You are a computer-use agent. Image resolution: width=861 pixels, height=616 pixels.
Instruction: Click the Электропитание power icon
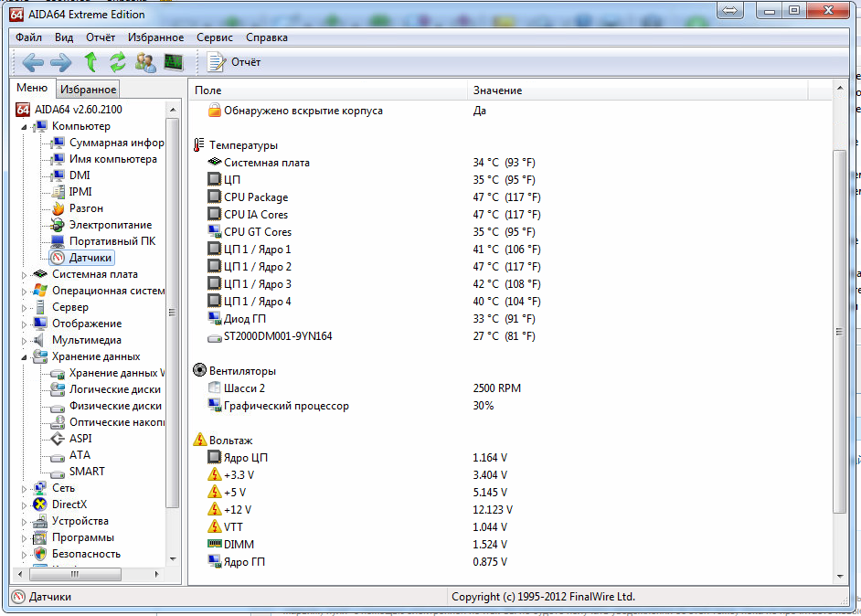tap(58, 225)
